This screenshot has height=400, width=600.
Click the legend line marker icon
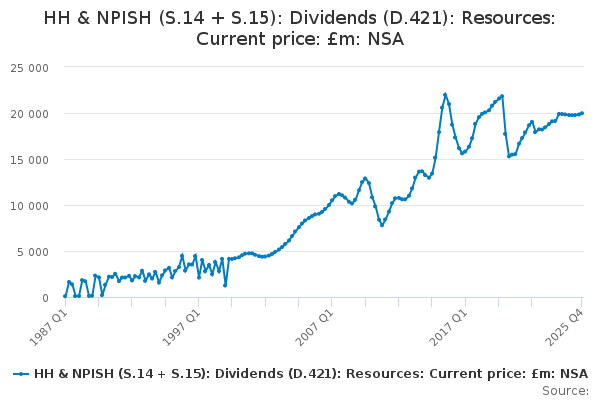coord(22,374)
